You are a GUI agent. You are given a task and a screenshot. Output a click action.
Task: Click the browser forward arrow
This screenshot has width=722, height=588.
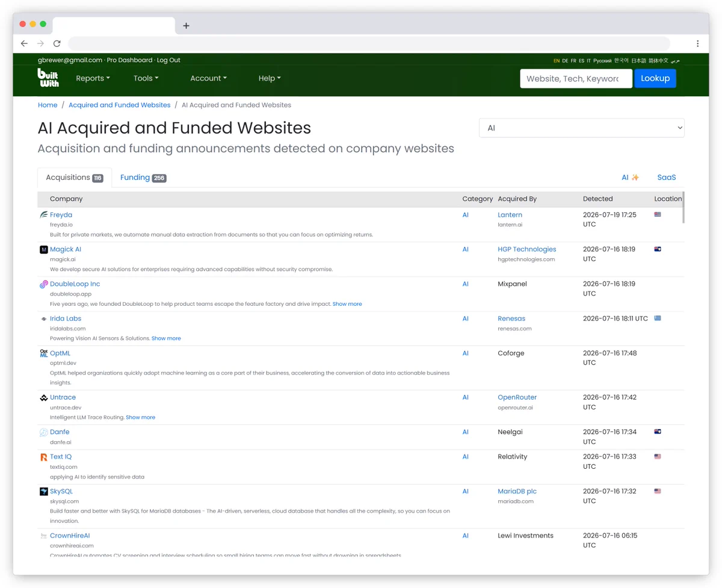40,43
